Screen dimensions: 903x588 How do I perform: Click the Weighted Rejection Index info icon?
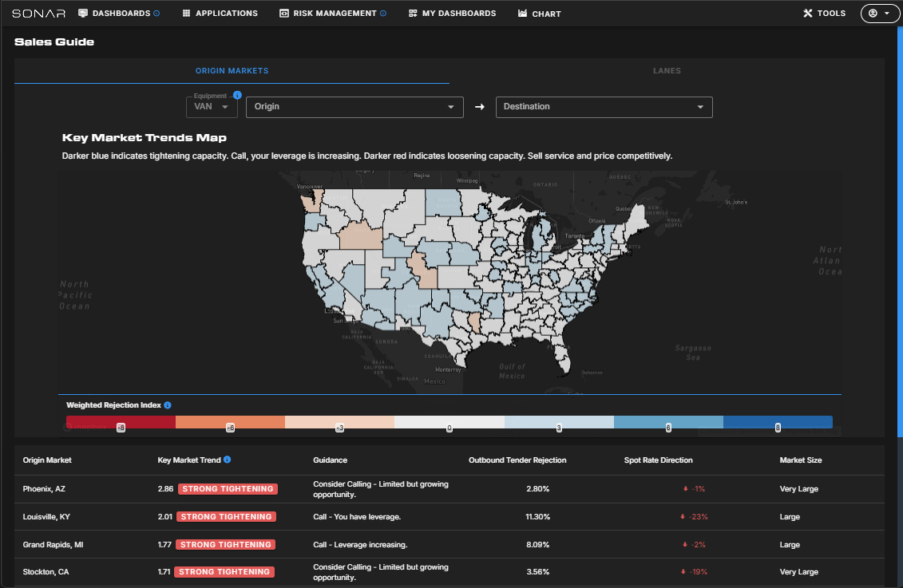168,405
